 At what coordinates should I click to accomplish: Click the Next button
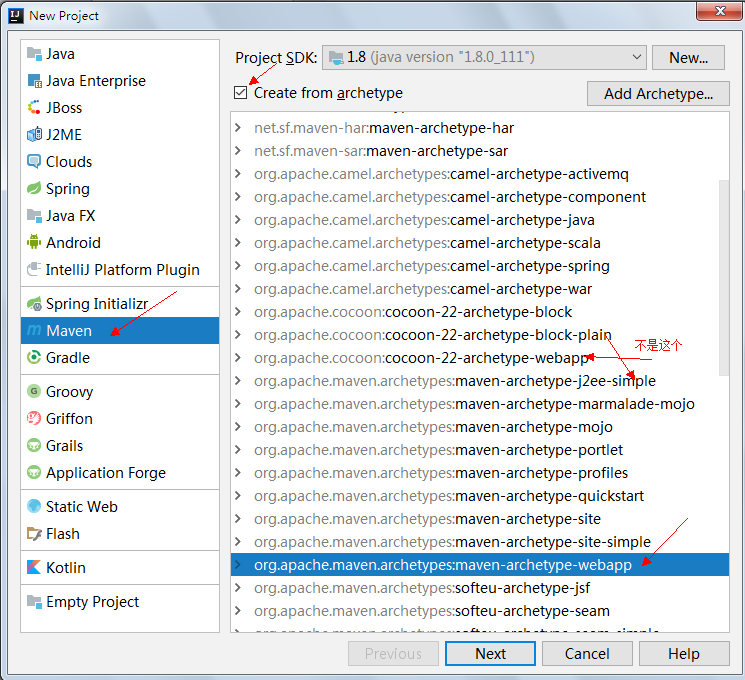(490, 654)
